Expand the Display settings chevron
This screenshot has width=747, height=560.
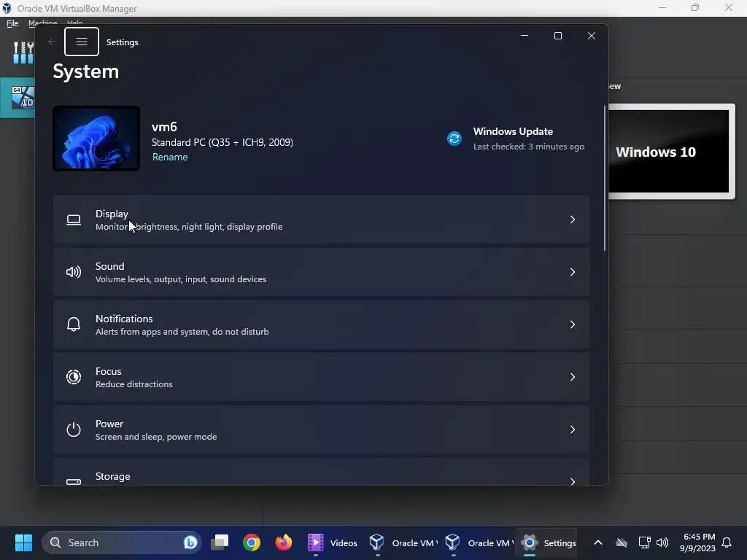pos(572,219)
